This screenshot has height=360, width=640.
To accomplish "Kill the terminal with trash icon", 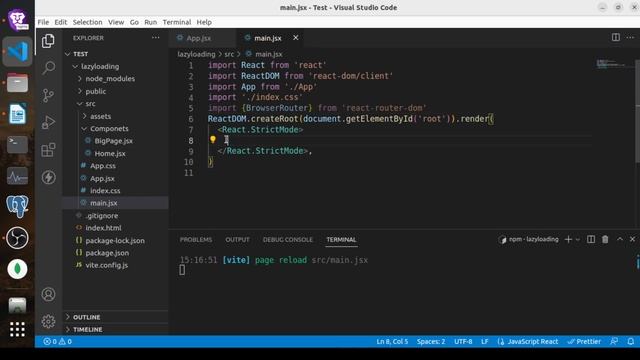I will pos(605,239).
